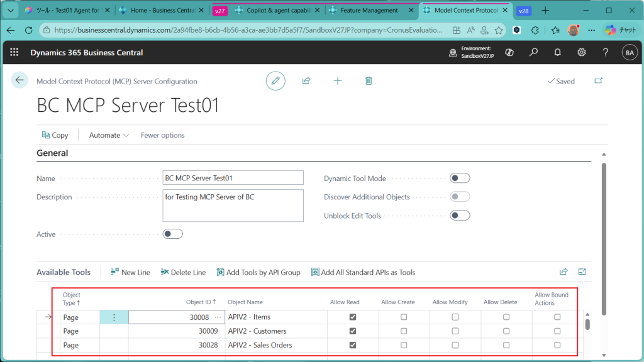The height and width of the screenshot is (362, 644).
Task: Click the Description text field
Action: pos(233,206)
